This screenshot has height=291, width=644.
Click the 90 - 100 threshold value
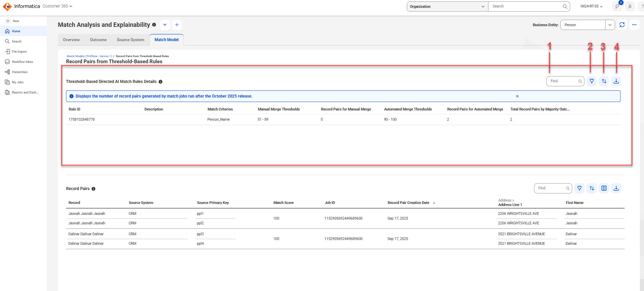tap(390, 119)
